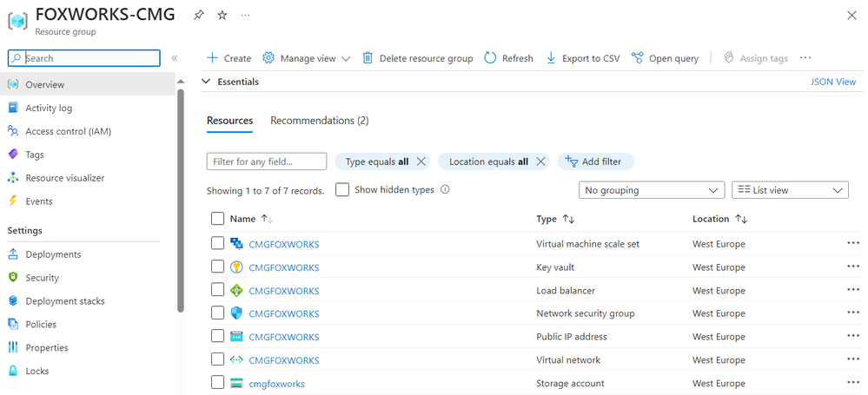Screen dimensions: 868x395
Task: Open context menu for Virtual machine scale set row
Action: [x=853, y=243]
